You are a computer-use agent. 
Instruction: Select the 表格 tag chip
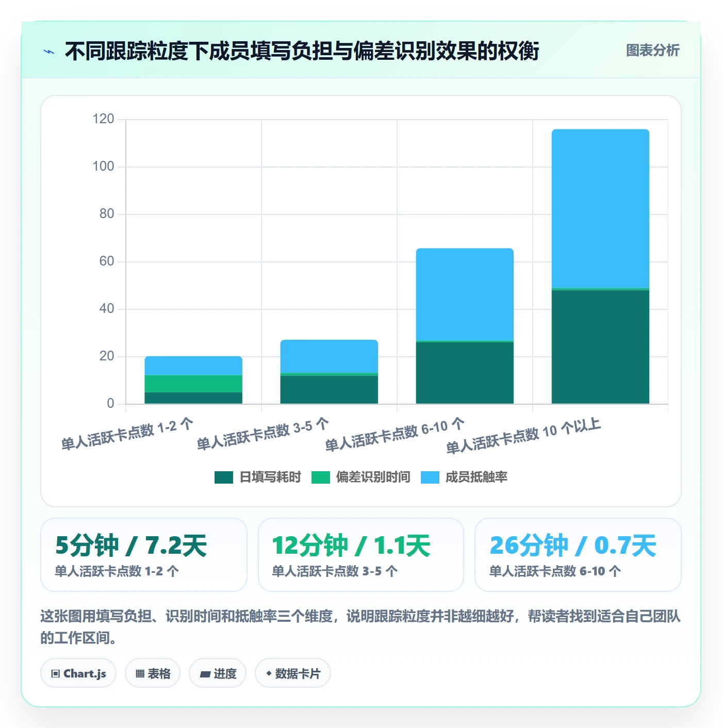[x=153, y=673]
